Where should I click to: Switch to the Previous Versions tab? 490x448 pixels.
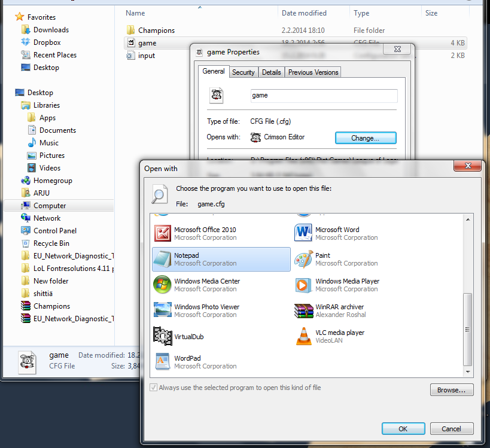tap(313, 72)
